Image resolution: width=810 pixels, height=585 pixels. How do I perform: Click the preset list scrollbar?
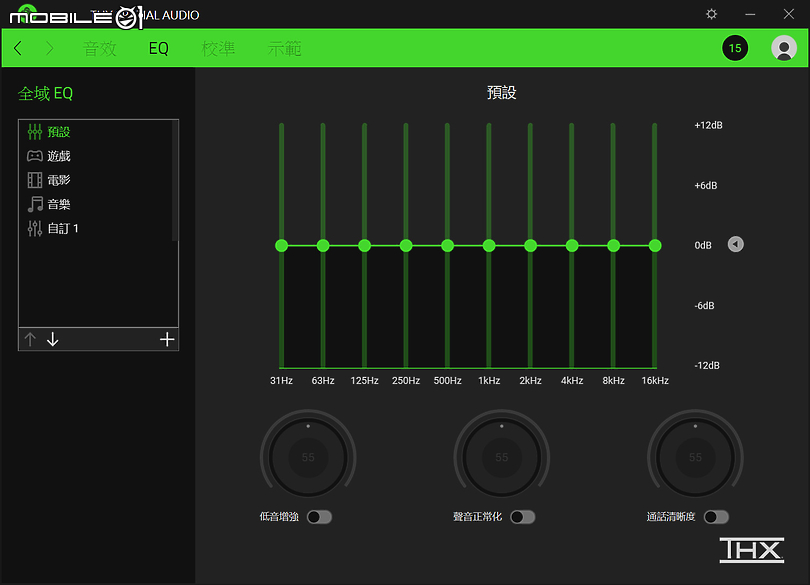click(175, 180)
